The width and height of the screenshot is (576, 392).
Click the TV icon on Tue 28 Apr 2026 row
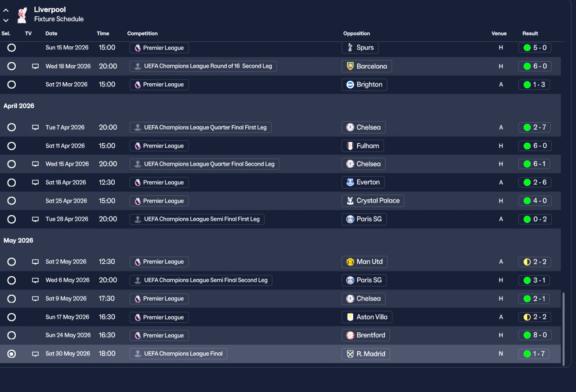tap(35, 219)
